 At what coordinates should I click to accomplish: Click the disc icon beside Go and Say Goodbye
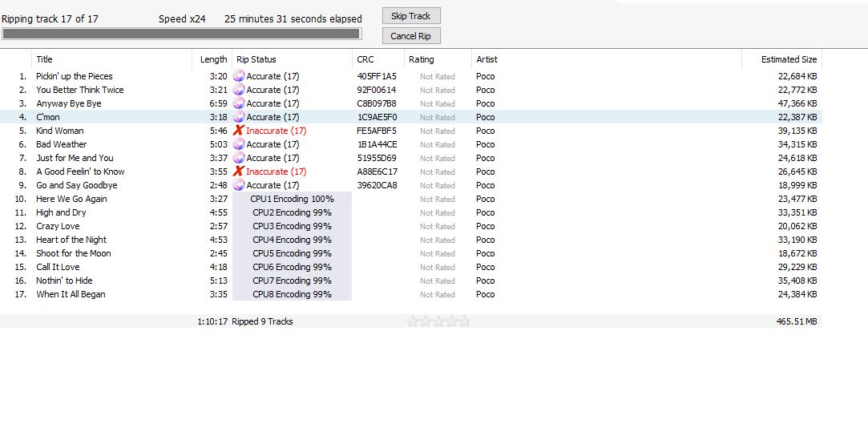(x=239, y=185)
